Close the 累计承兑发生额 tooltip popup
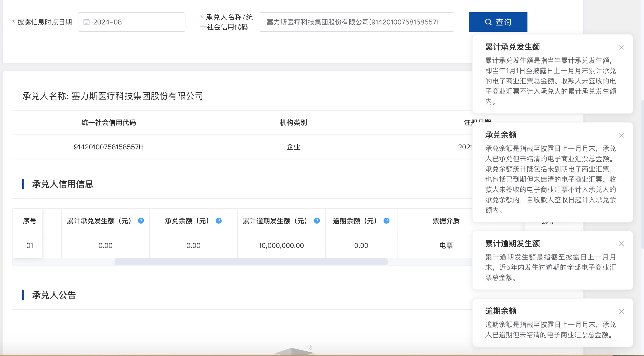This screenshot has height=356, width=644. tap(621, 47)
